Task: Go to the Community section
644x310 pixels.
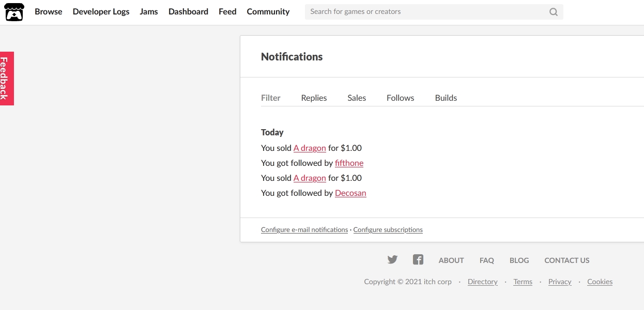Action: click(x=268, y=11)
